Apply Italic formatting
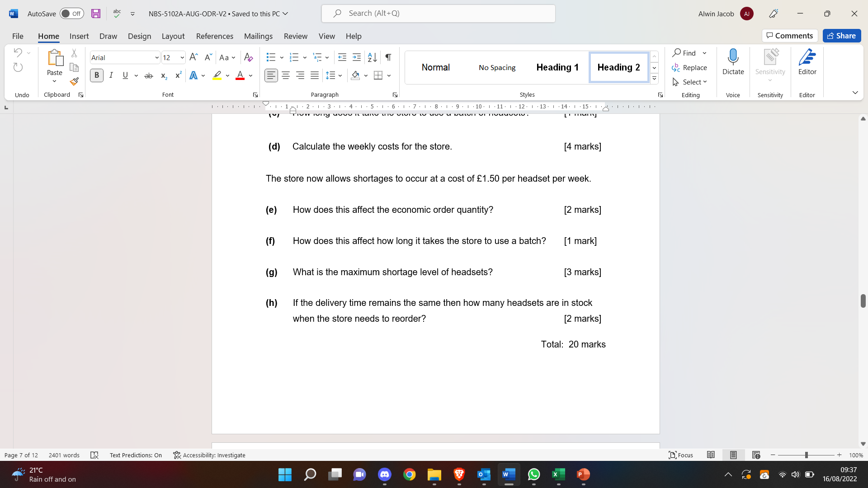 111,75
